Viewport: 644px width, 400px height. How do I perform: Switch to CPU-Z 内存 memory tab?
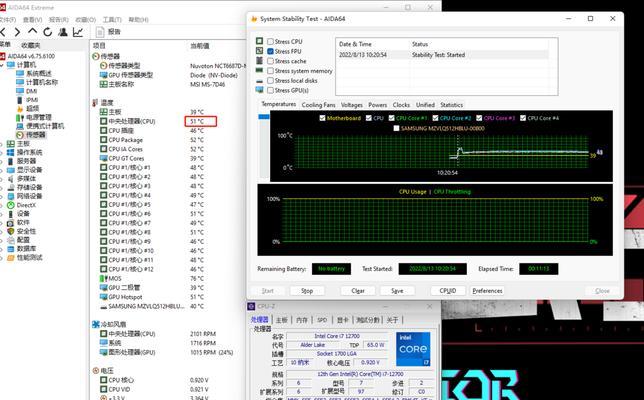tap(302, 320)
